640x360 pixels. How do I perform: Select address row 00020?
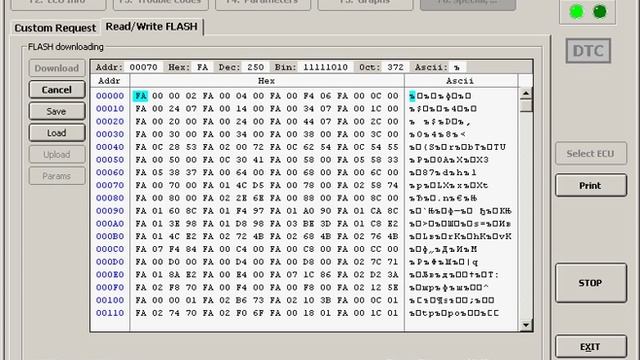(110, 122)
